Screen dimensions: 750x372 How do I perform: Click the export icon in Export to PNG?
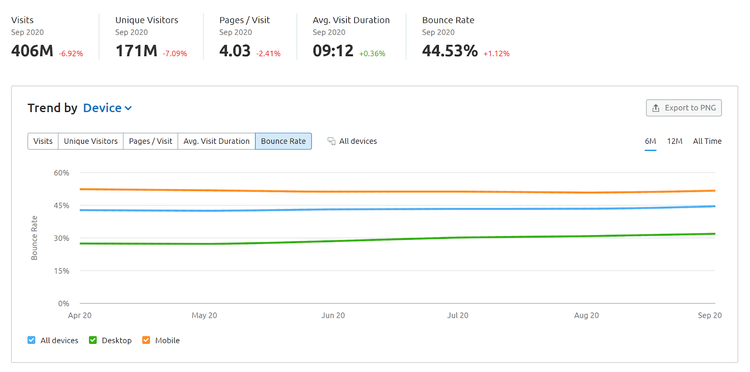(656, 108)
